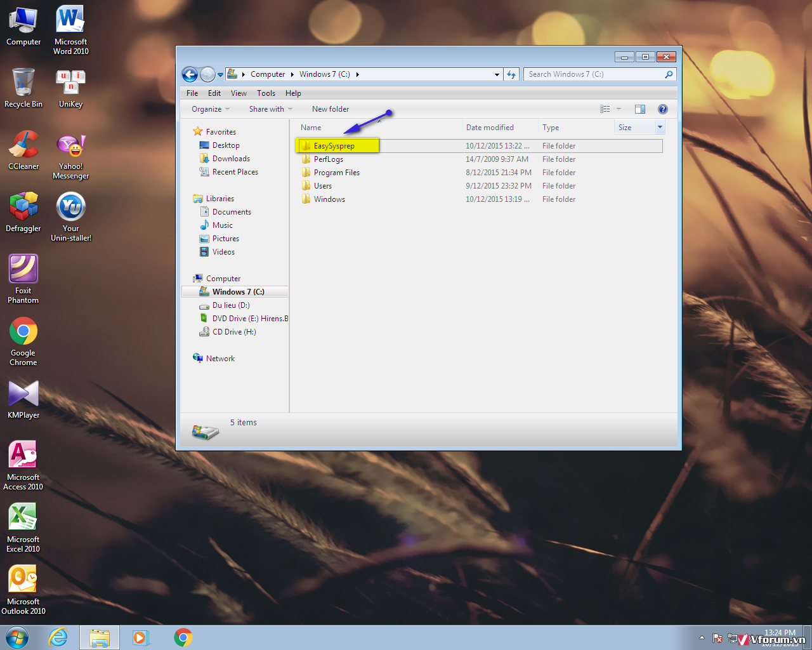Expand the address bar history dropdown
812x650 pixels.
tap(497, 74)
